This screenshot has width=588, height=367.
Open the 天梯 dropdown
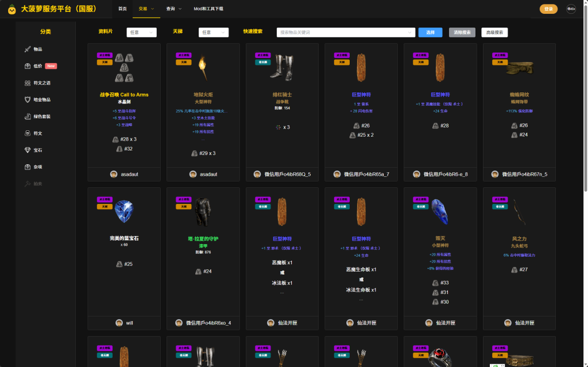[214, 32]
